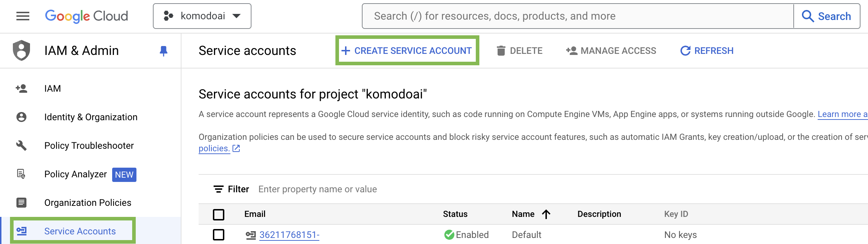The image size is (868, 244).
Task: Open the 36211768151- service account link
Action: (289, 235)
